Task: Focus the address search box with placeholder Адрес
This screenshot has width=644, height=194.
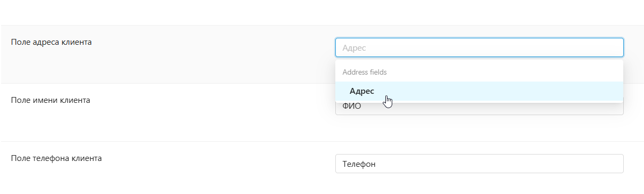Action: click(x=479, y=47)
